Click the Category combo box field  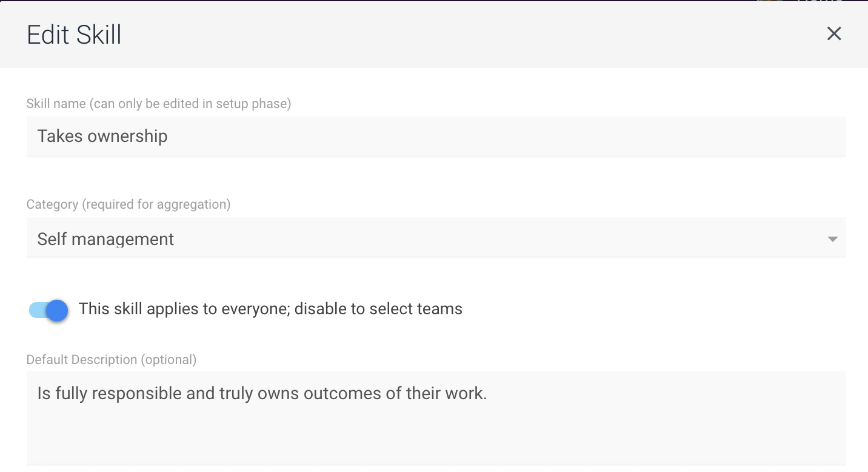(436, 238)
